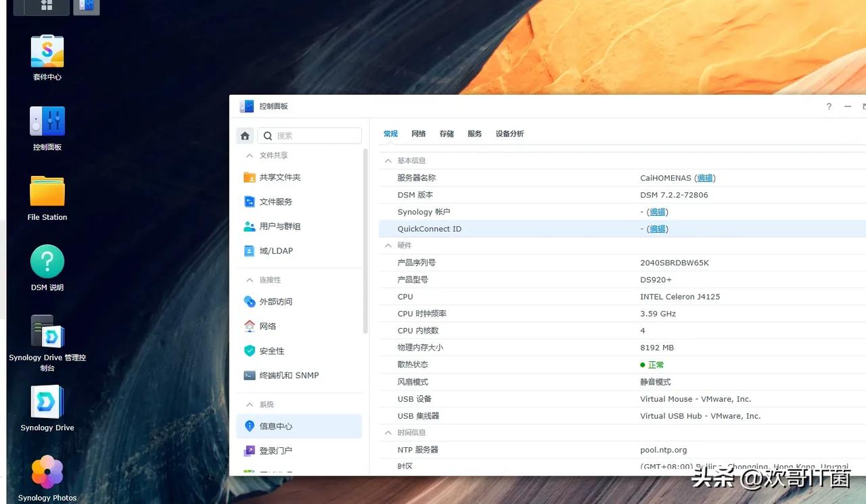Switch to the Service (服务) tab

coord(475,134)
